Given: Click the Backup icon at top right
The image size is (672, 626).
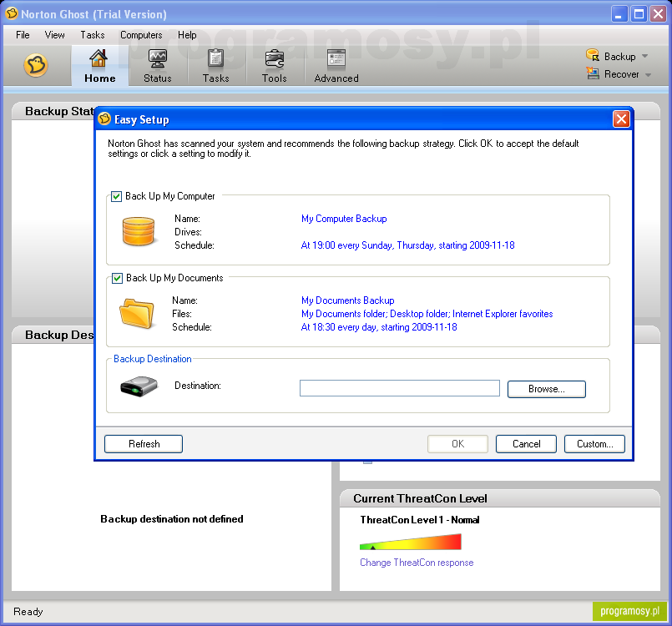Looking at the screenshot, I should click(x=593, y=55).
